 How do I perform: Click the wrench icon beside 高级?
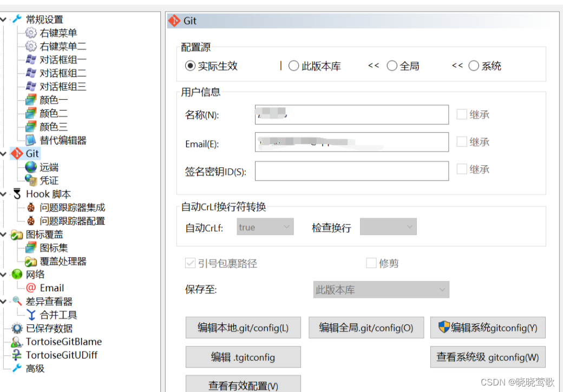coord(17,368)
